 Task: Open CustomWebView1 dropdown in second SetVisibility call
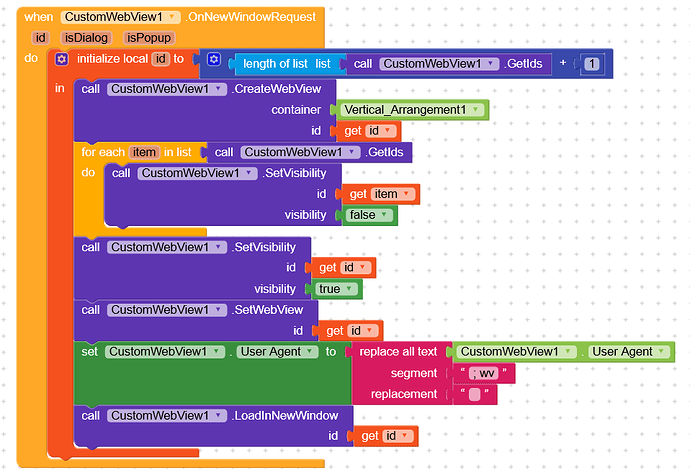click(166, 247)
